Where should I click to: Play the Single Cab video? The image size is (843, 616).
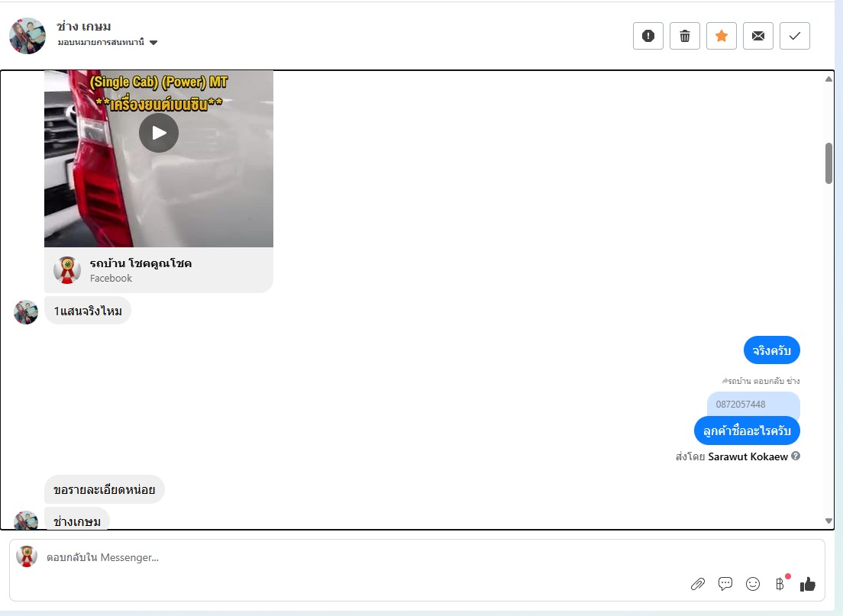click(x=159, y=133)
